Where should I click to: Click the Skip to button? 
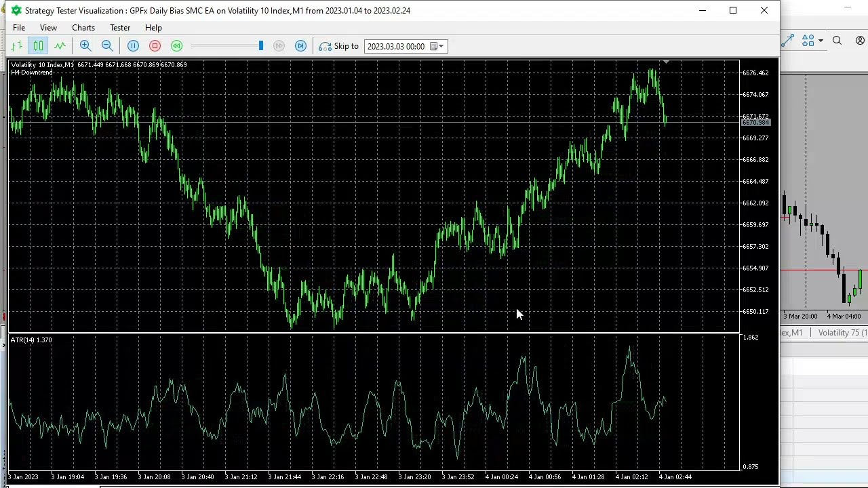[338, 46]
